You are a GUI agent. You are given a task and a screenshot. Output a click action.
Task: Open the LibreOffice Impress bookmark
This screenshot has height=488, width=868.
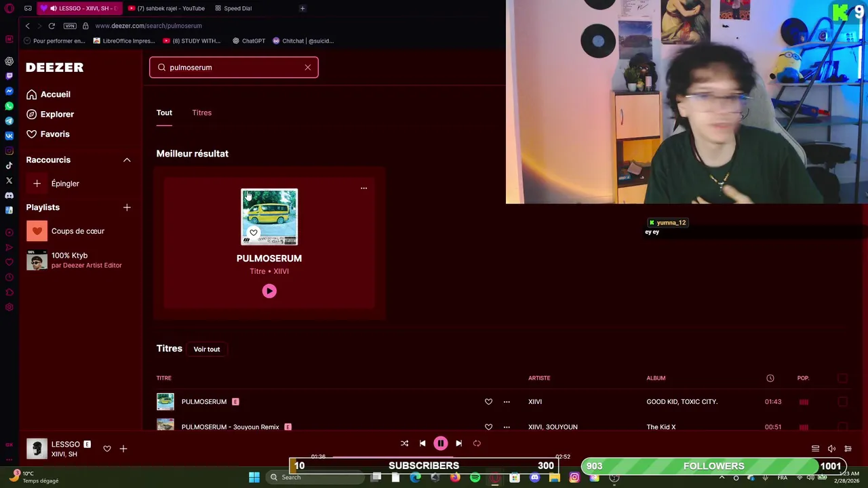click(124, 41)
